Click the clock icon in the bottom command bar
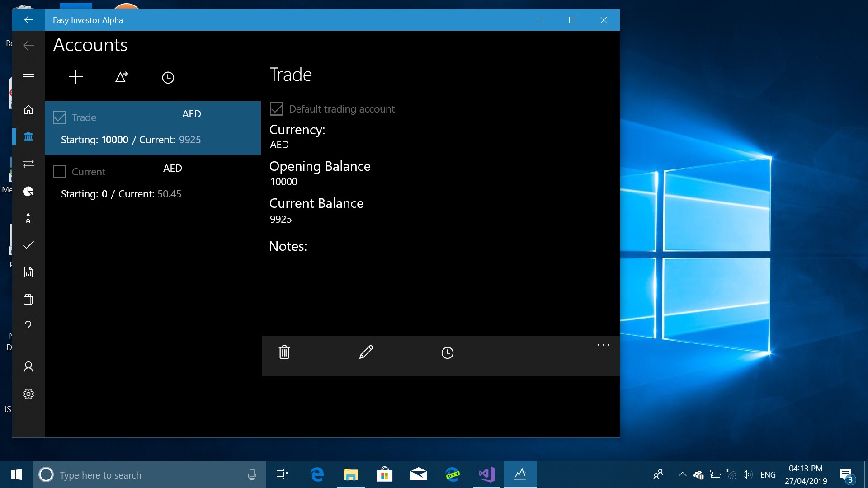Viewport: 868px width, 488px height. pyautogui.click(x=447, y=352)
